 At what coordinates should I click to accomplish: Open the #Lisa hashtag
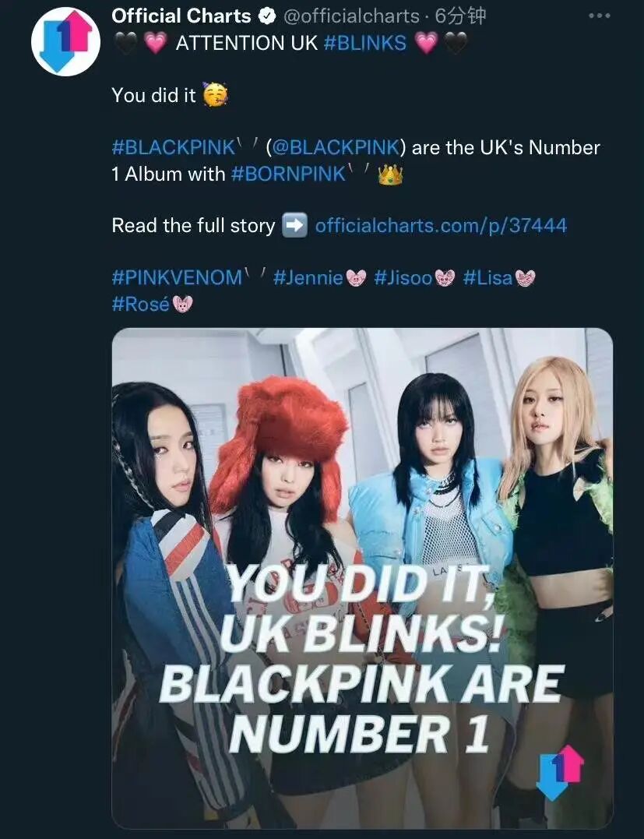(x=487, y=277)
